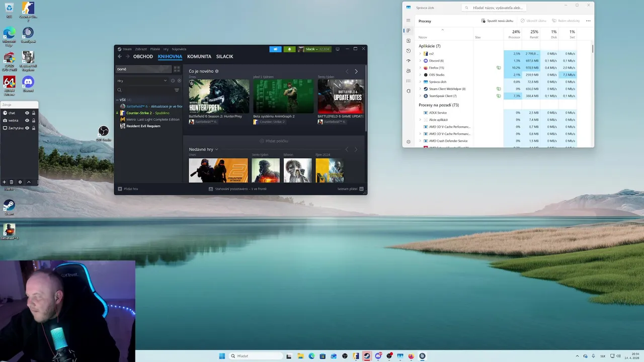Toggle Steam library grid view icon

point(177,69)
